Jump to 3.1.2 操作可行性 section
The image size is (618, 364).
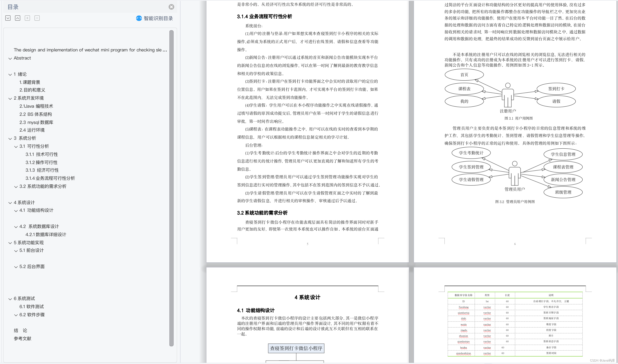click(42, 162)
